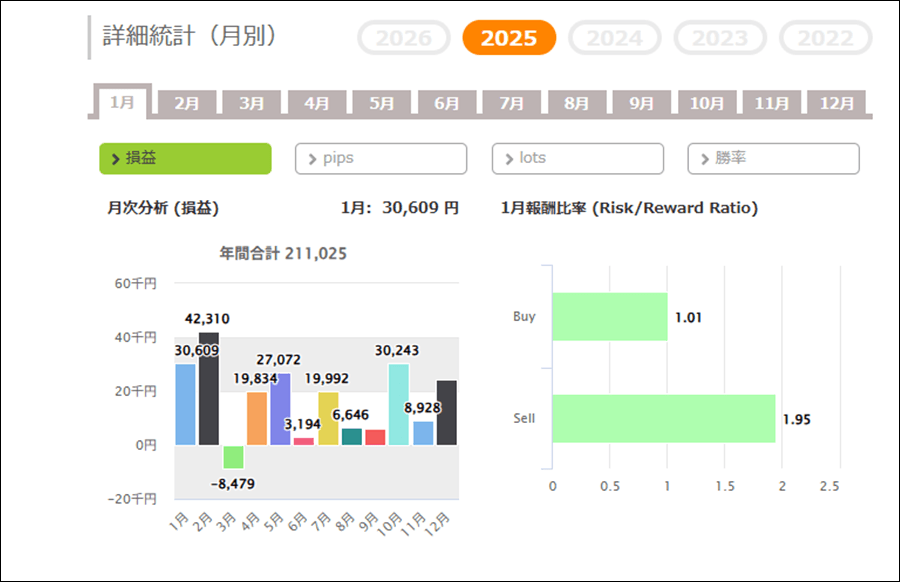
Task: Click the September red bar
Action: [x=375, y=437]
